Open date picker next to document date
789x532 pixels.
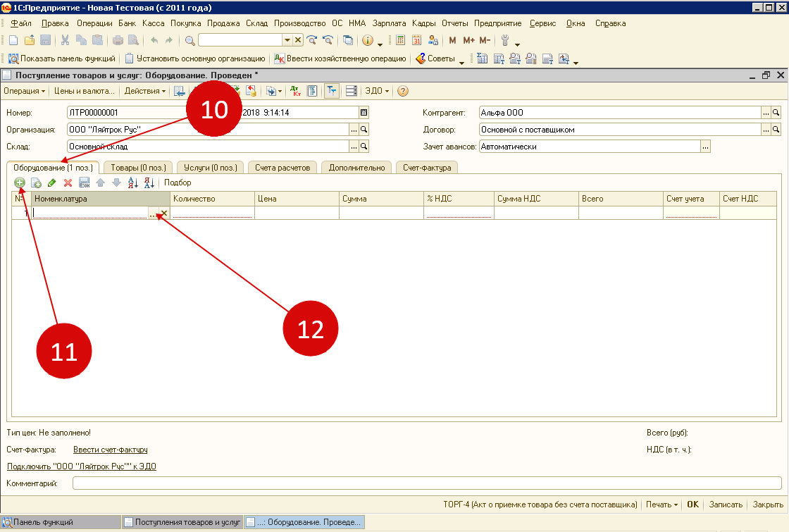click(364, 112)
